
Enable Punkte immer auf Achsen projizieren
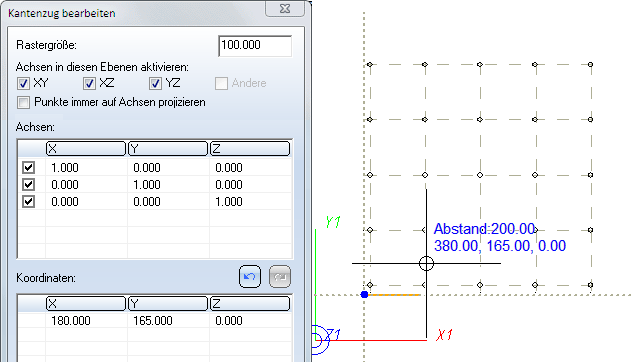point(23,102)
